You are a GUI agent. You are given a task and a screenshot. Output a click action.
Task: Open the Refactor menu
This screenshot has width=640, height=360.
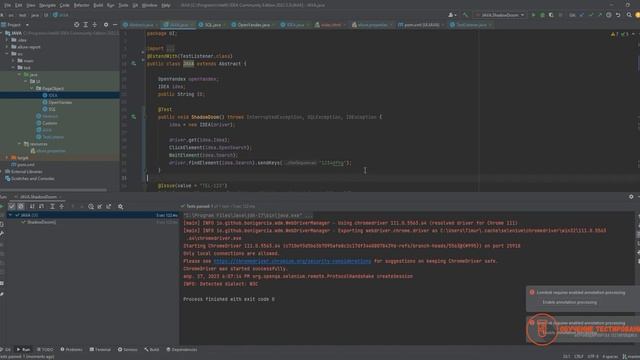coord(81,5)
